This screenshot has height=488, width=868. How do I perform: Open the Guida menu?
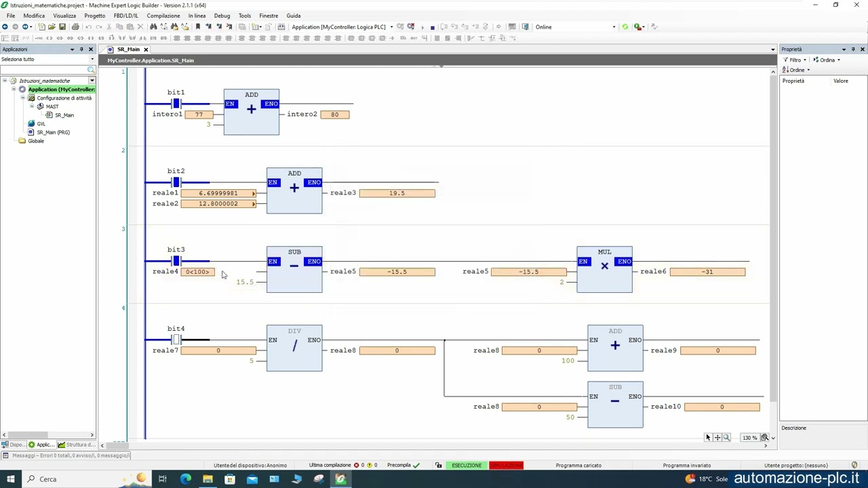294,16
